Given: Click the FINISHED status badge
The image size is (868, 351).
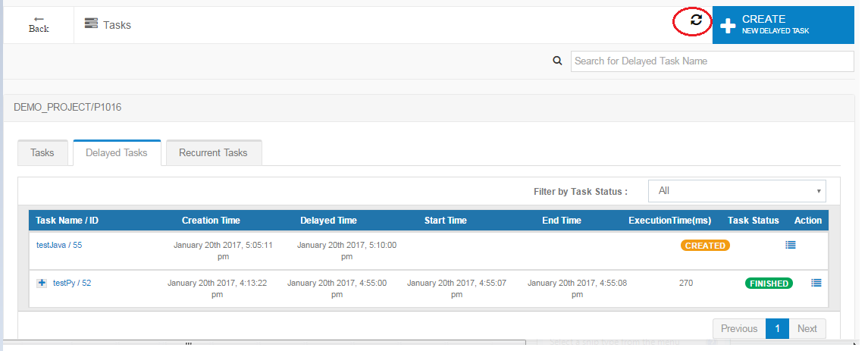Looking at the screenshot, I should pyautogui.click(x=769, y=284).
